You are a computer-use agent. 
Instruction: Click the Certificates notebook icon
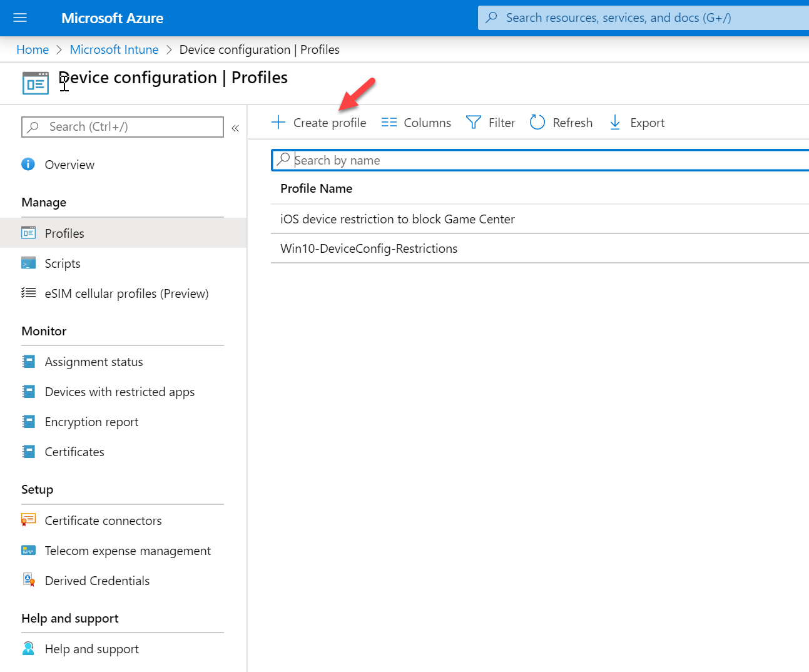[28, 451]
